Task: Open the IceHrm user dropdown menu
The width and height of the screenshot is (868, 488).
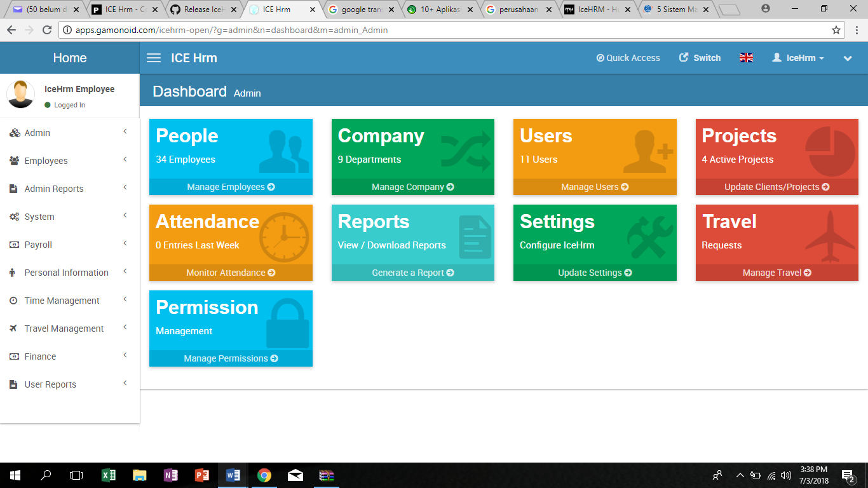Action: (x=797, y=57)
